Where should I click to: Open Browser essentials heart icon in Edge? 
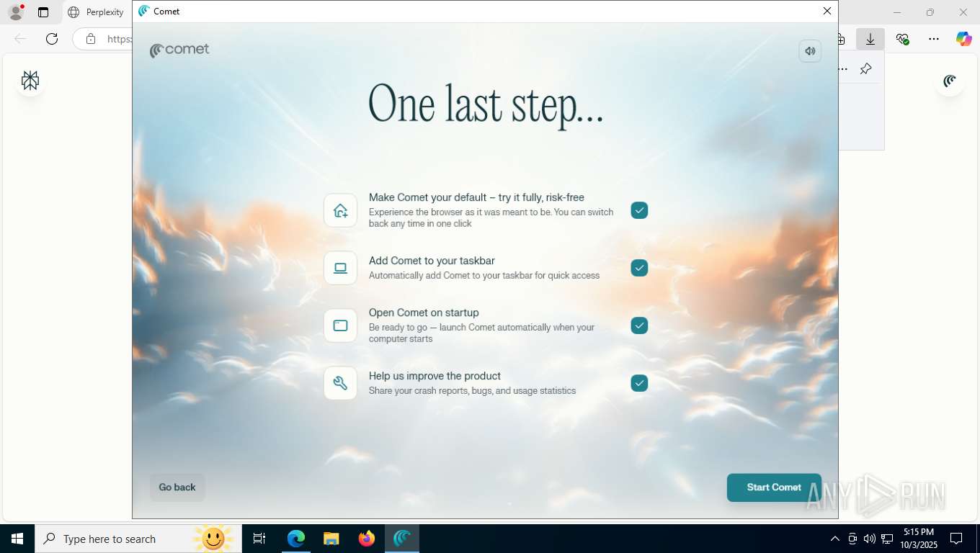(902, 39)
